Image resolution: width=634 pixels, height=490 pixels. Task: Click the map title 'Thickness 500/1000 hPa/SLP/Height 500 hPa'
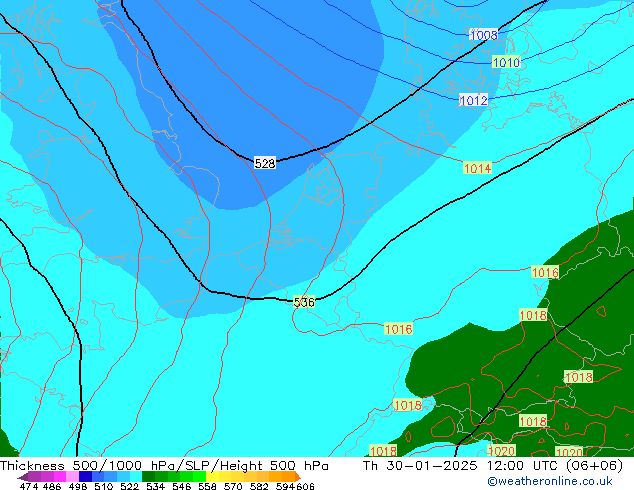tap(164, 465)
